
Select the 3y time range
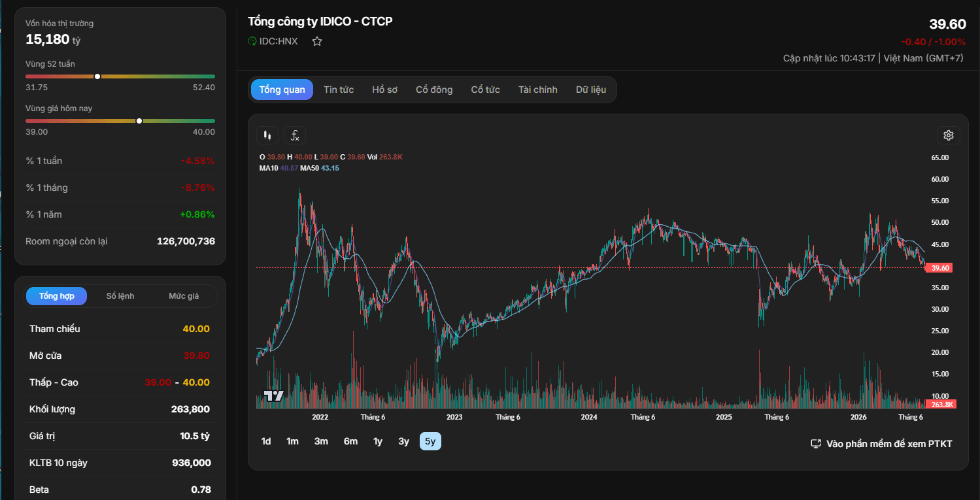click(x=404, y=441)
